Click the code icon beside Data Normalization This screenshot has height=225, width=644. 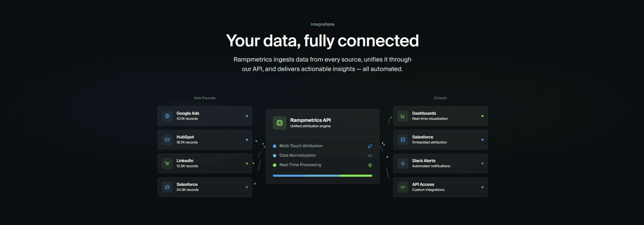tap(370, 155)
